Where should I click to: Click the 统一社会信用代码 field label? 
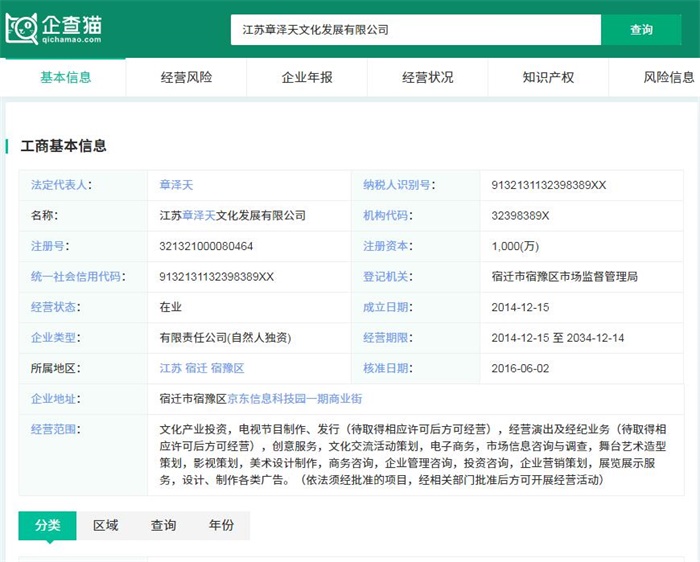78,277
